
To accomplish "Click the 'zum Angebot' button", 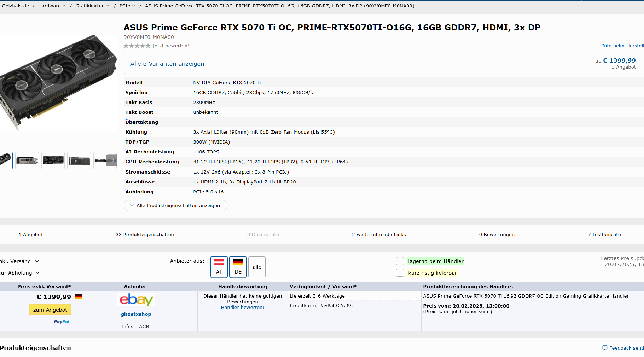I will tap(50, 310).
